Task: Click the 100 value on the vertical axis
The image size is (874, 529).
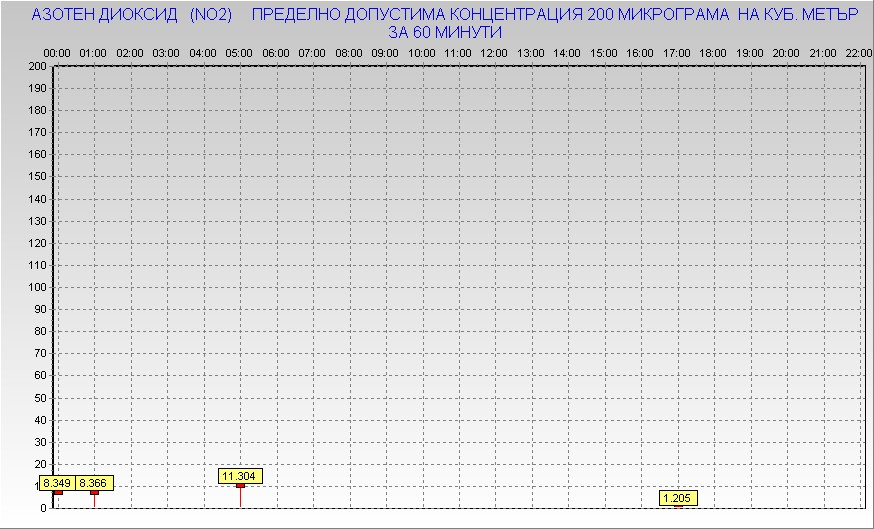Action: (37, 287)
